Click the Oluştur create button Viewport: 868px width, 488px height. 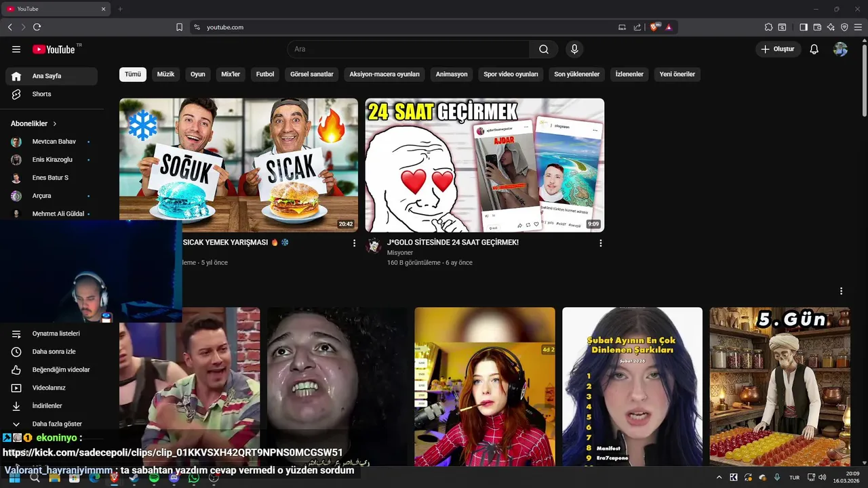tap(778, 49)
